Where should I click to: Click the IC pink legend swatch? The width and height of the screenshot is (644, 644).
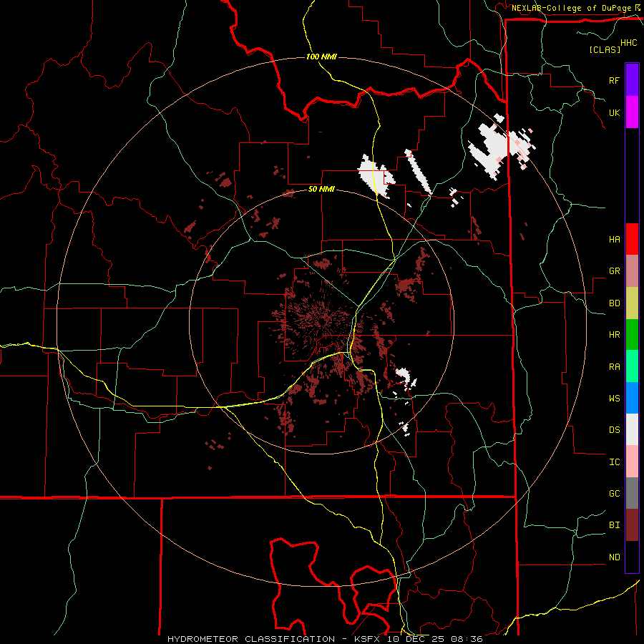point(632,462)
